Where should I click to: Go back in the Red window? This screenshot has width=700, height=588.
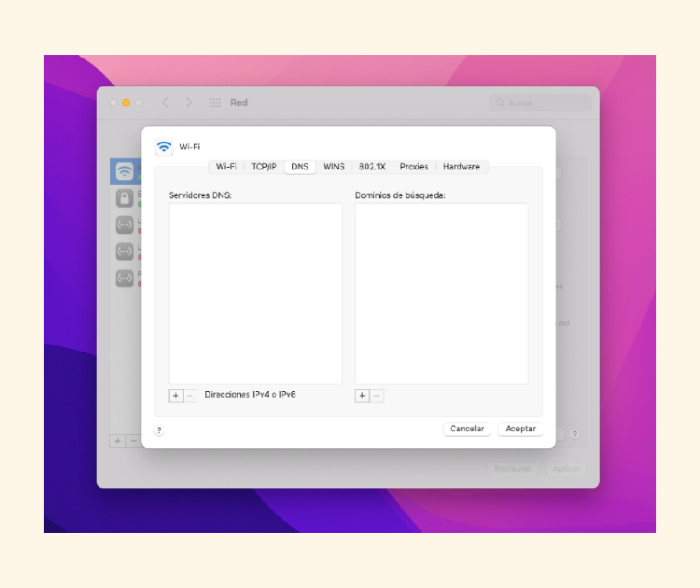pos(165,103)
